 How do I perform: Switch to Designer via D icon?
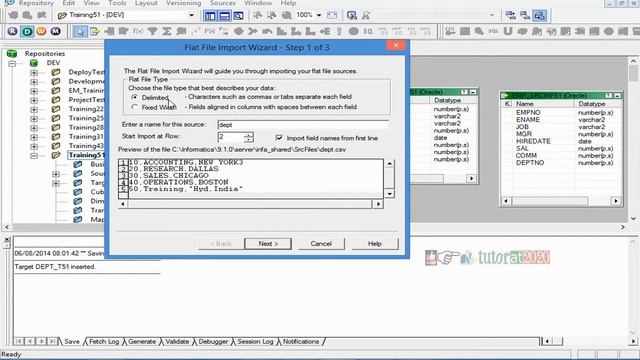27,31
